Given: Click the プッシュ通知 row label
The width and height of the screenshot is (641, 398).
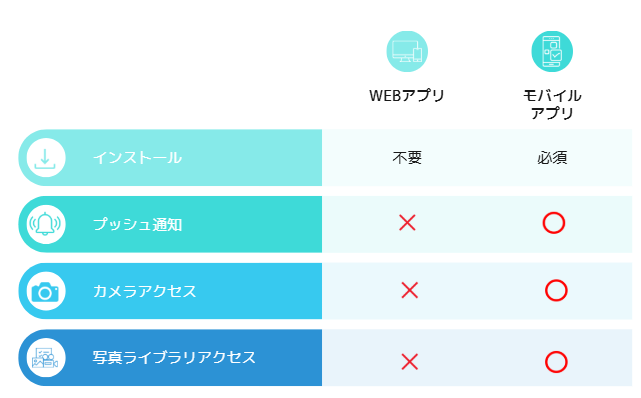Looking at the screenshot, I should point(137,224).
